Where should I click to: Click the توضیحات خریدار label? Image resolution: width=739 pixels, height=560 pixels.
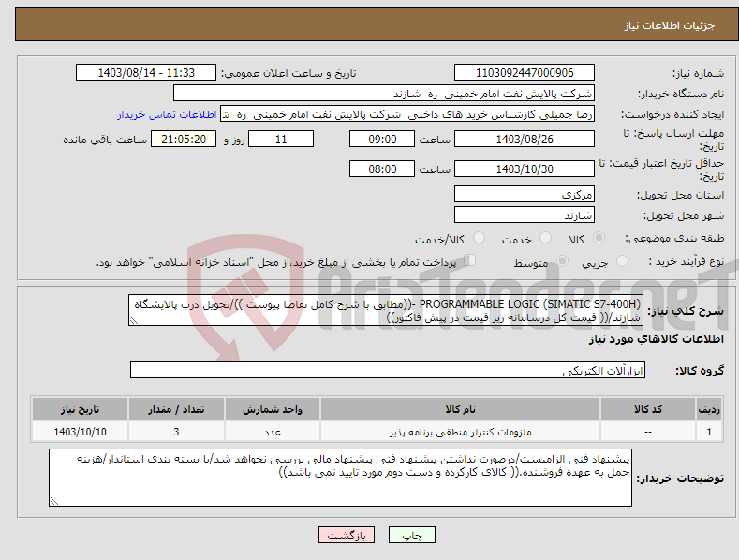tap(680, 479)
